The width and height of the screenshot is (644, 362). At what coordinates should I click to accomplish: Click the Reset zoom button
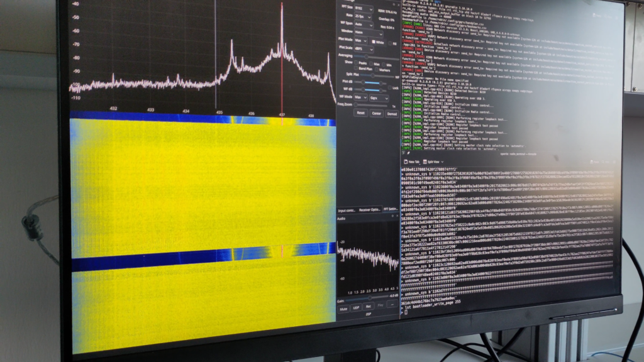click(x=360, y=113)
